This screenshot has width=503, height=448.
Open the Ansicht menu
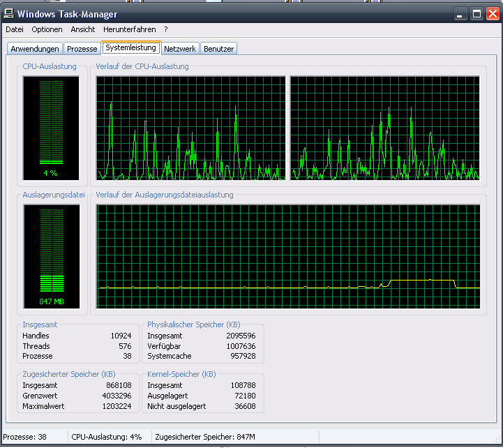(x=83, y=29)
